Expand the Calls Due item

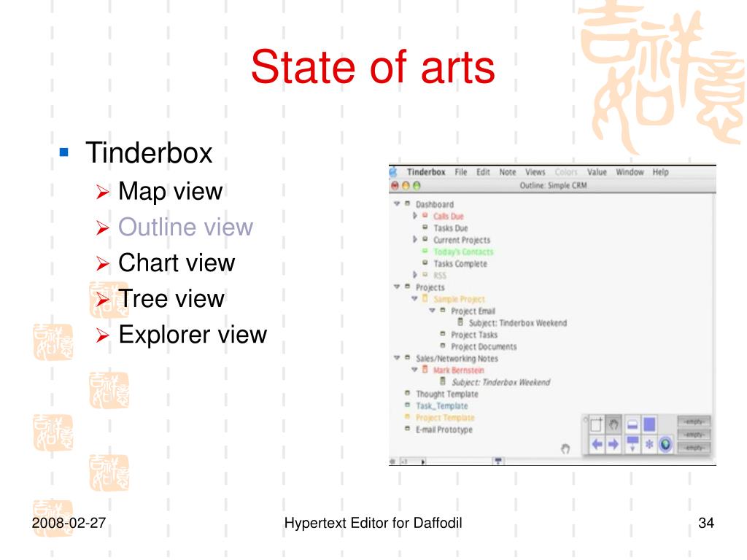(415, 216)
